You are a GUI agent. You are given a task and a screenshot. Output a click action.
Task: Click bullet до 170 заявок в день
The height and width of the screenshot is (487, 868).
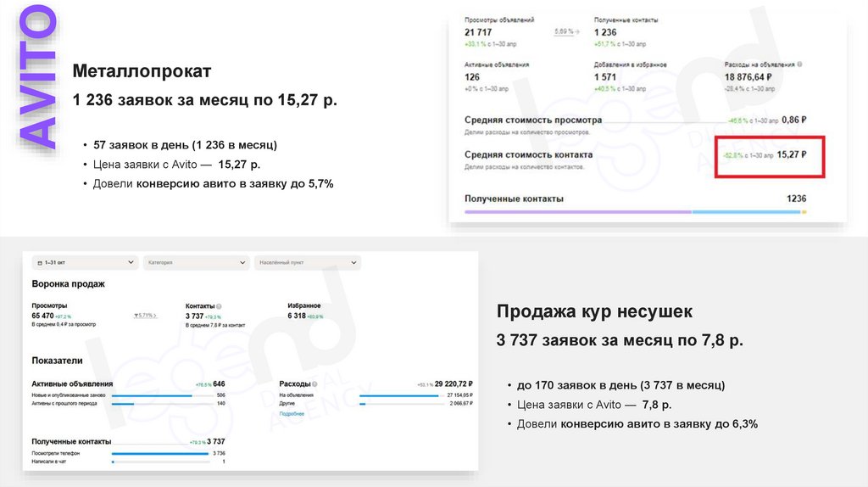pos(620,385)
